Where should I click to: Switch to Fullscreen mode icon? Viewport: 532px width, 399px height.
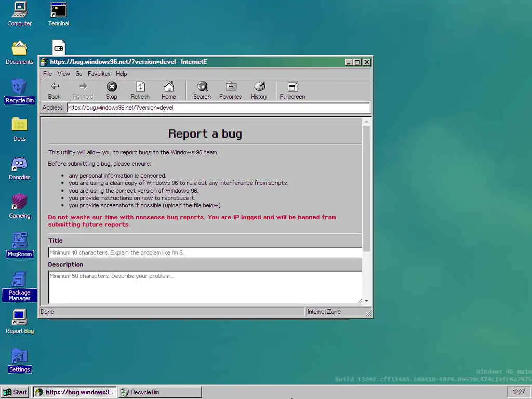click(292, 90)
